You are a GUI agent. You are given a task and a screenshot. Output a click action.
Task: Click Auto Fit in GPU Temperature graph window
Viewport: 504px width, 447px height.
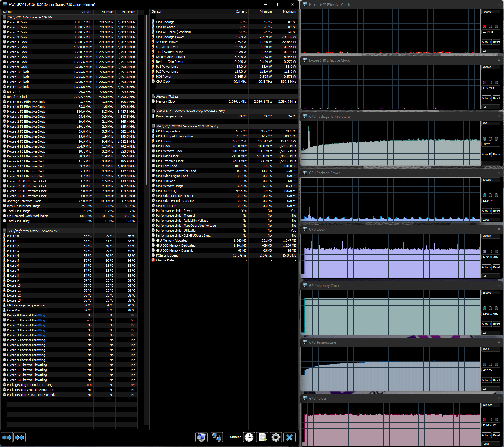[x=486, y=380]
